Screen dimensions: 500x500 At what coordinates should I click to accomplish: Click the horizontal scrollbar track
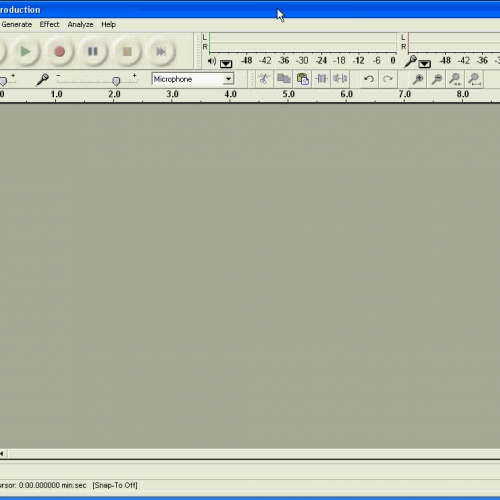coord(254,453)
